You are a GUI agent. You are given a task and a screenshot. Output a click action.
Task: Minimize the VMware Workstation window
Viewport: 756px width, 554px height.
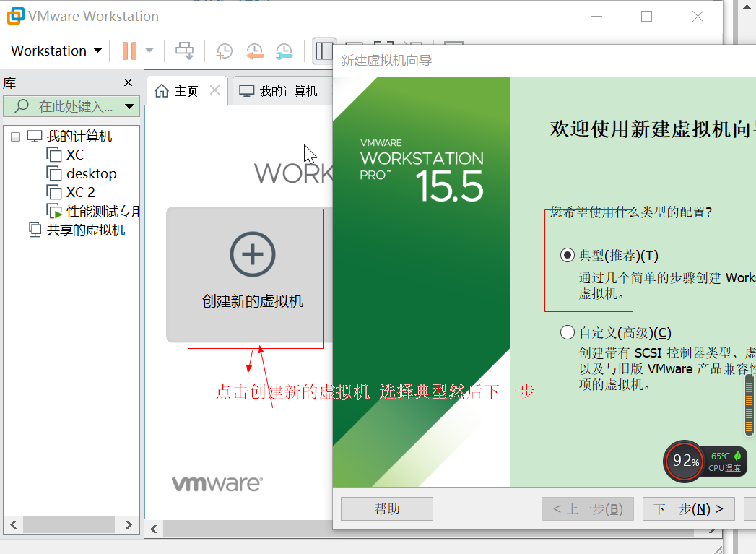(x=597, y=17)
